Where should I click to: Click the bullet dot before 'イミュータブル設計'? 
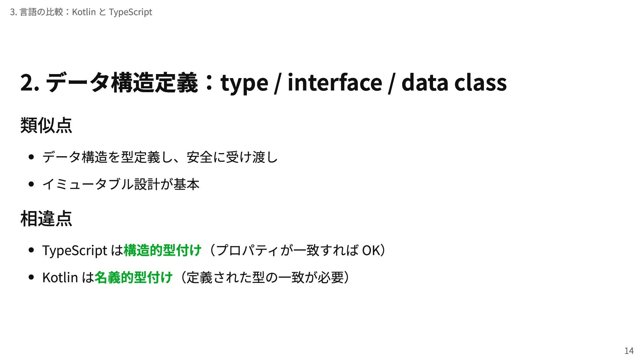click(x=32, y=184)
